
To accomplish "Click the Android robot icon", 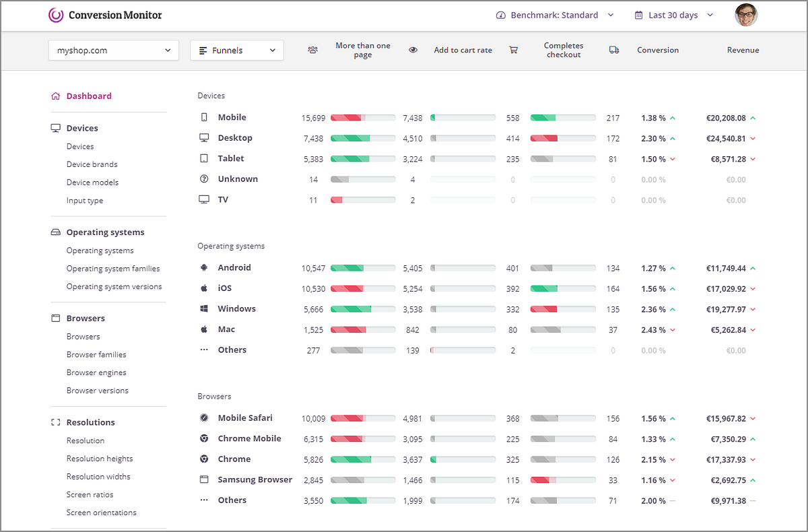I will click(204, 267).
